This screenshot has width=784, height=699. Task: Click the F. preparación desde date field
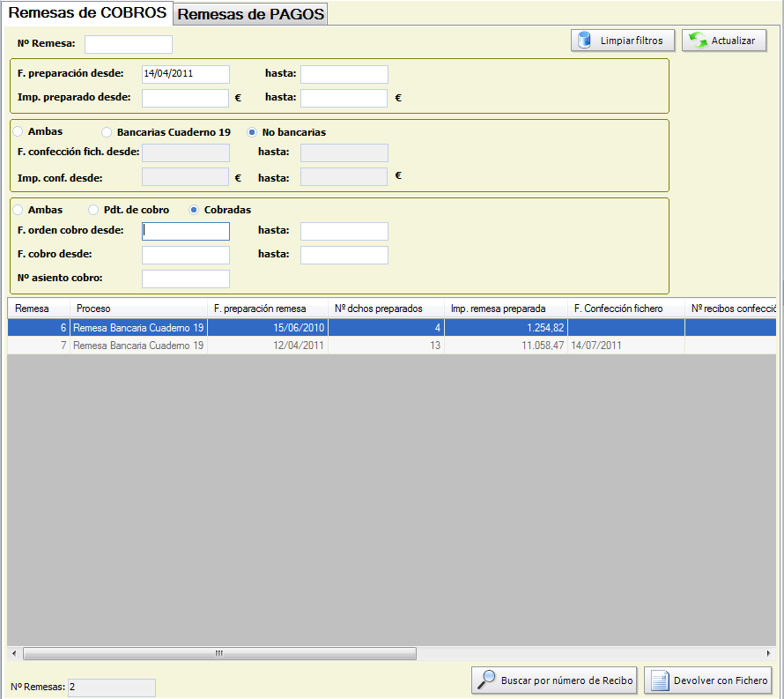pyautogui.click(x=186, y=74)
